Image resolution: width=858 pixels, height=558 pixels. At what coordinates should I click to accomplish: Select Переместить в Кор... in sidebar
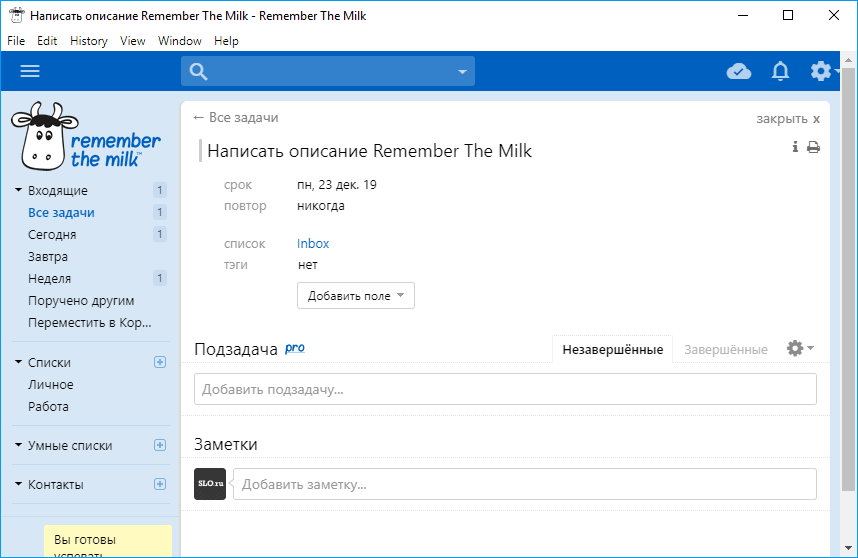pyautogui.click(x=90, y=322)
